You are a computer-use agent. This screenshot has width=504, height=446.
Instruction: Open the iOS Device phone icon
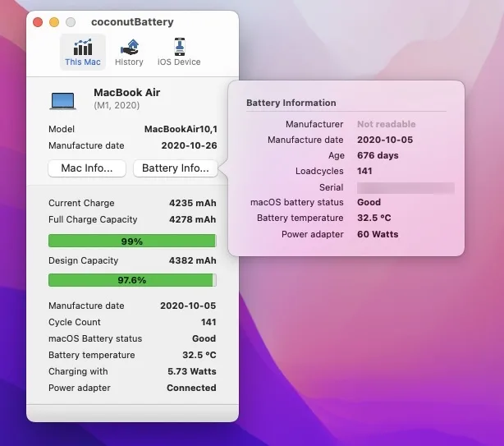click(180, 47)
